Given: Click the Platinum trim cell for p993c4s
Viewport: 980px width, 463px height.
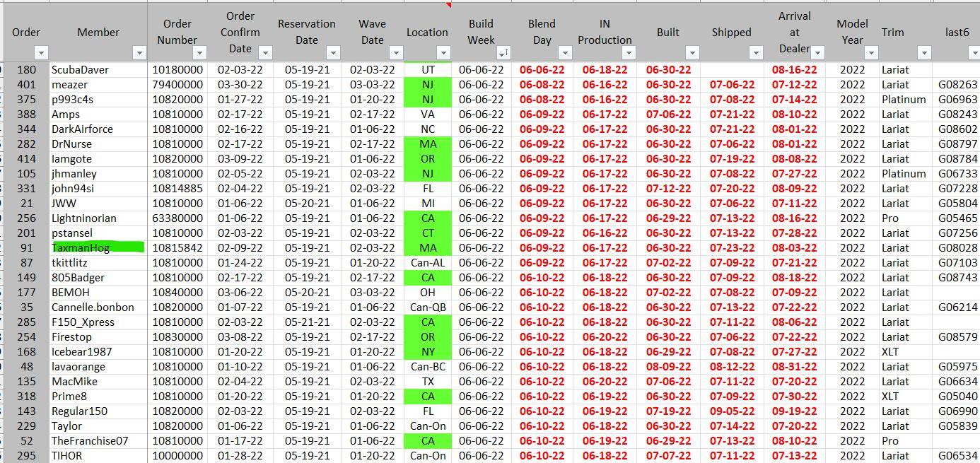Looking at the screenshot, I should pos(903,100).
